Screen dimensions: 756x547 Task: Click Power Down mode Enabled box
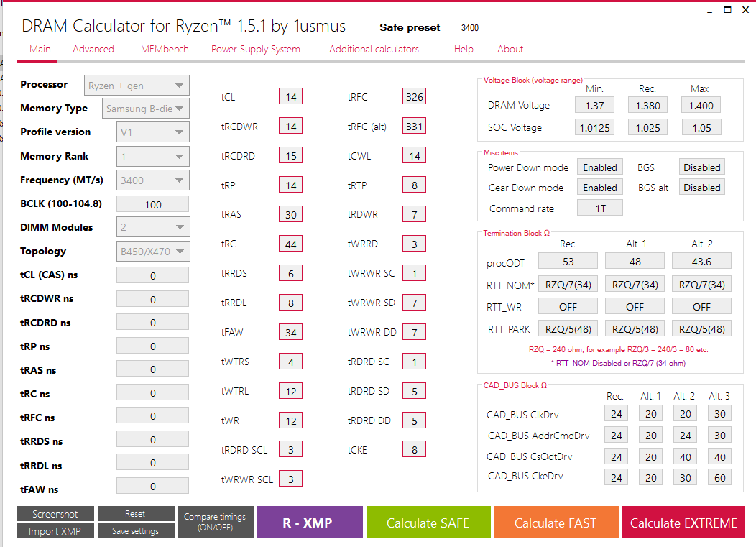pyautogui.click(x=600, y=167)
